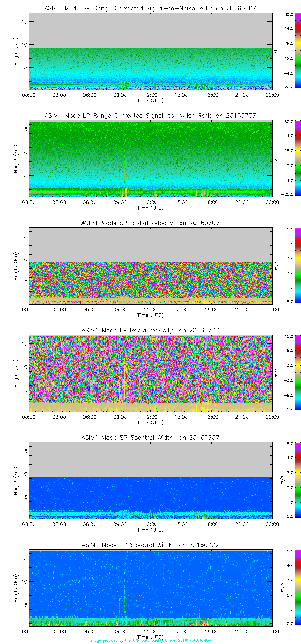Click the Mode SP Spectral Width title
The image size is (301, 644).
click(150, 438)
